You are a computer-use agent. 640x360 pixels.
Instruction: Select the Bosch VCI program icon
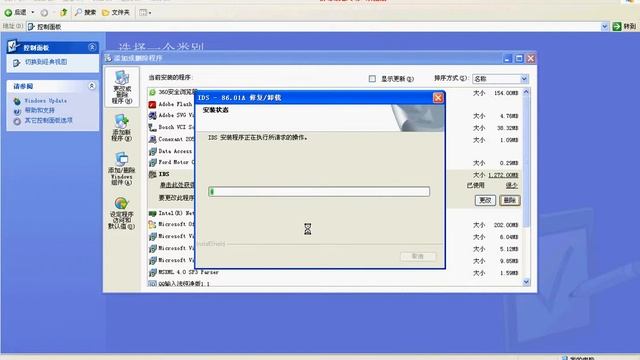pos(152,127)
